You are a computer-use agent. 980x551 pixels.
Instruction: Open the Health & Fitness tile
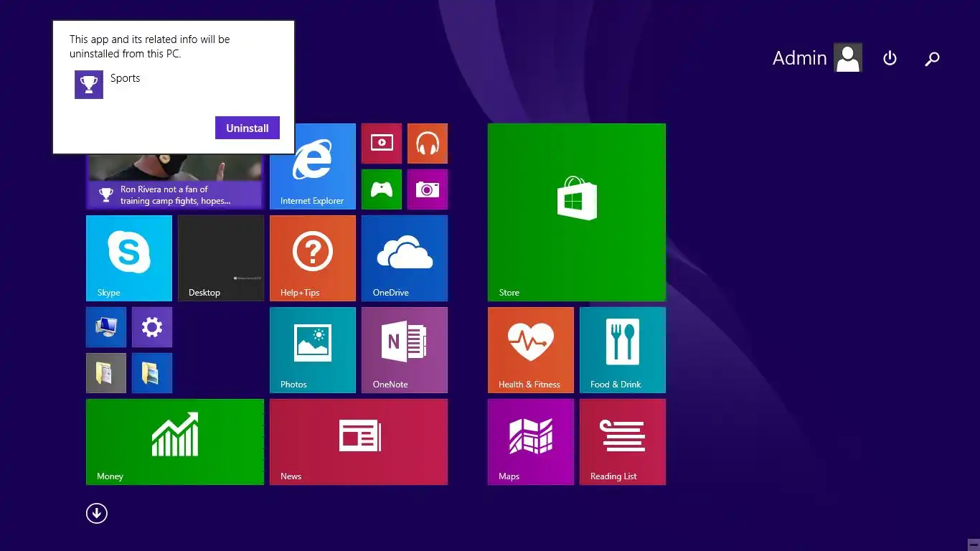click(531, 350)
